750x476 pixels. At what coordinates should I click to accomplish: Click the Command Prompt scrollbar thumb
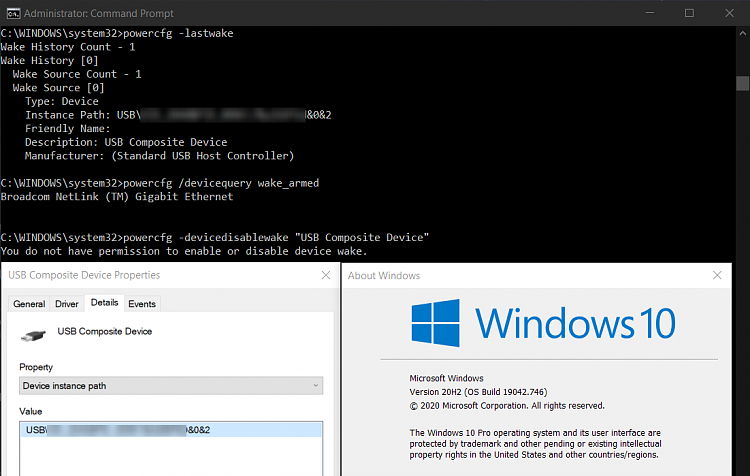(x=742, y=83)
